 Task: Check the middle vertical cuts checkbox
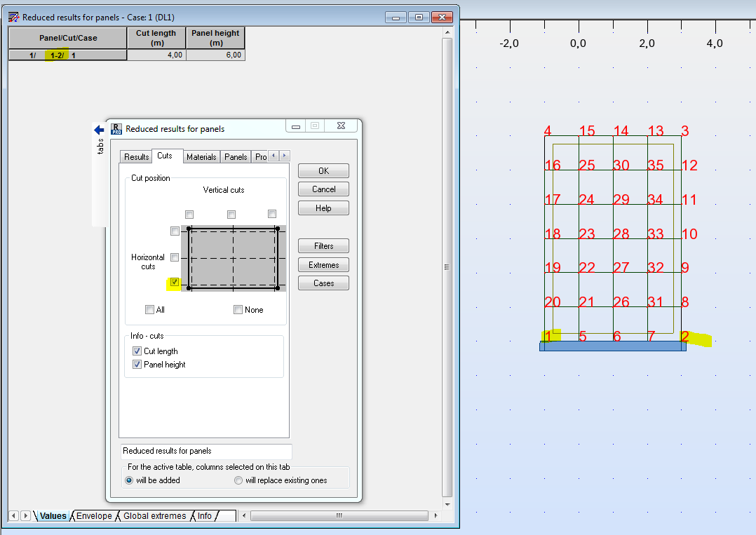click(231, 215)
